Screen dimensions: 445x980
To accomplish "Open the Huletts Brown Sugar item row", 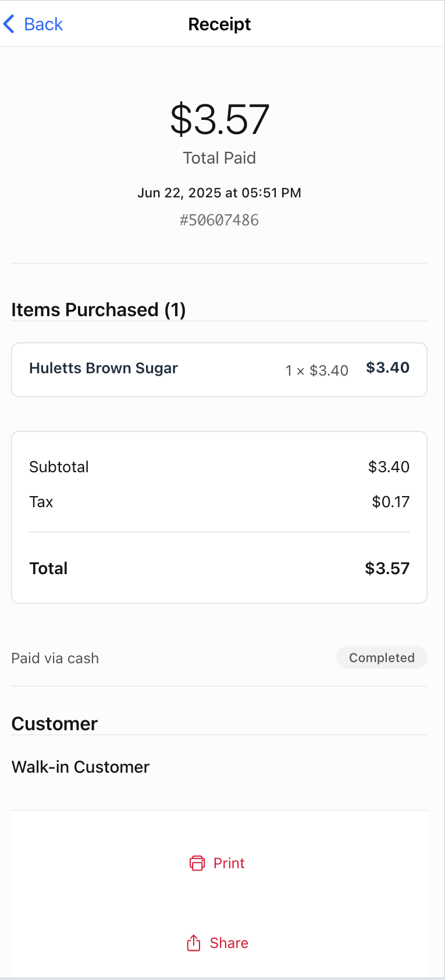I will click(x=219, y=370).
